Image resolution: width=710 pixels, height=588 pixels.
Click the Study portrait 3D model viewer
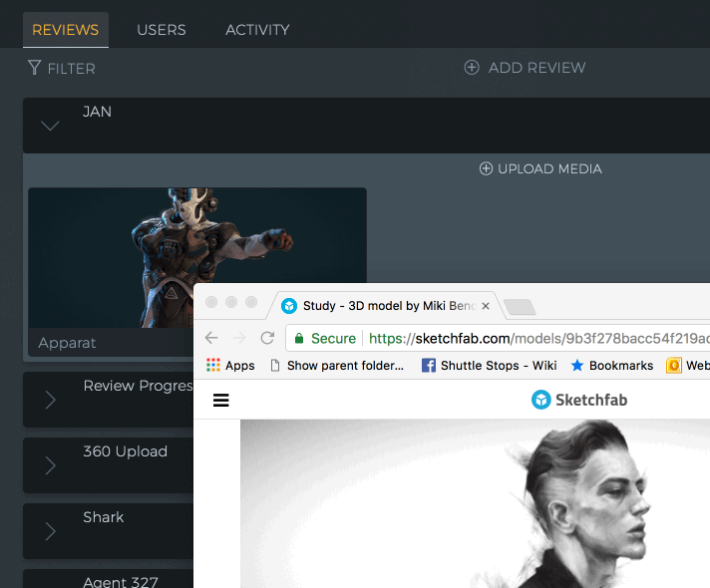tap(475, 504)
